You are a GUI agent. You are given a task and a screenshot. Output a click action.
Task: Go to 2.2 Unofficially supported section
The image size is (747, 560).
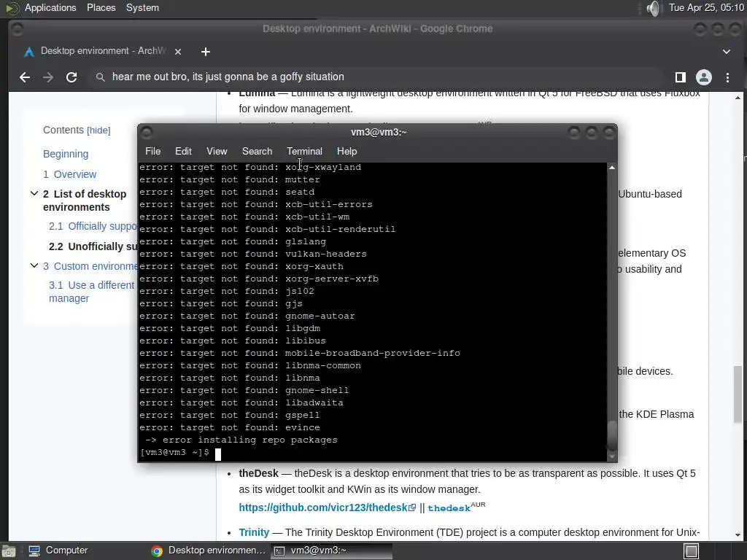click(x=93, y=246)
